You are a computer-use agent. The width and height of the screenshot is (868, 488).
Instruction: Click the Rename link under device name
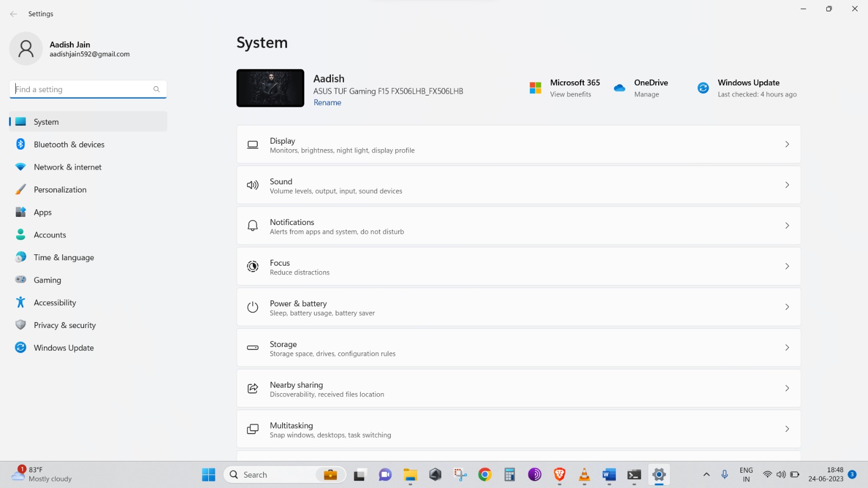327,102
